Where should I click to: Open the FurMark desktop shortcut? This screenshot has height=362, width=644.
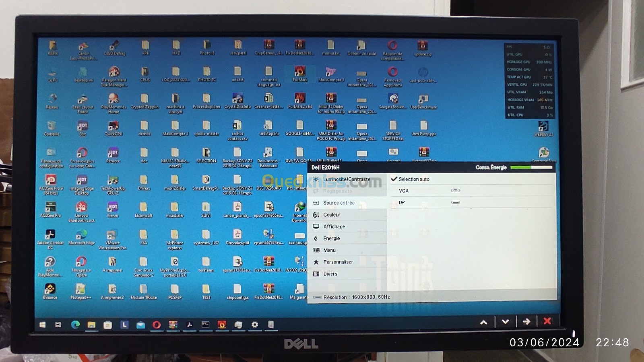pos(300,74)
